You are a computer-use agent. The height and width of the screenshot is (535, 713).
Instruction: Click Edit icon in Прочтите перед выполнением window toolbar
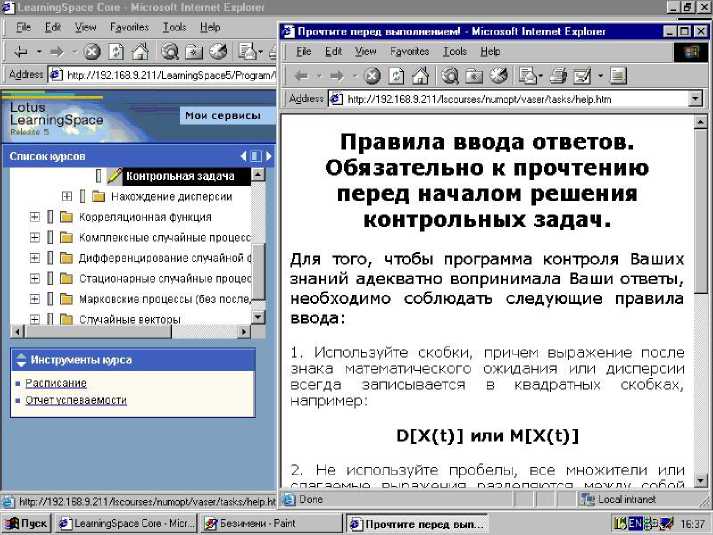pyautogui.click(x=582, y=76)
